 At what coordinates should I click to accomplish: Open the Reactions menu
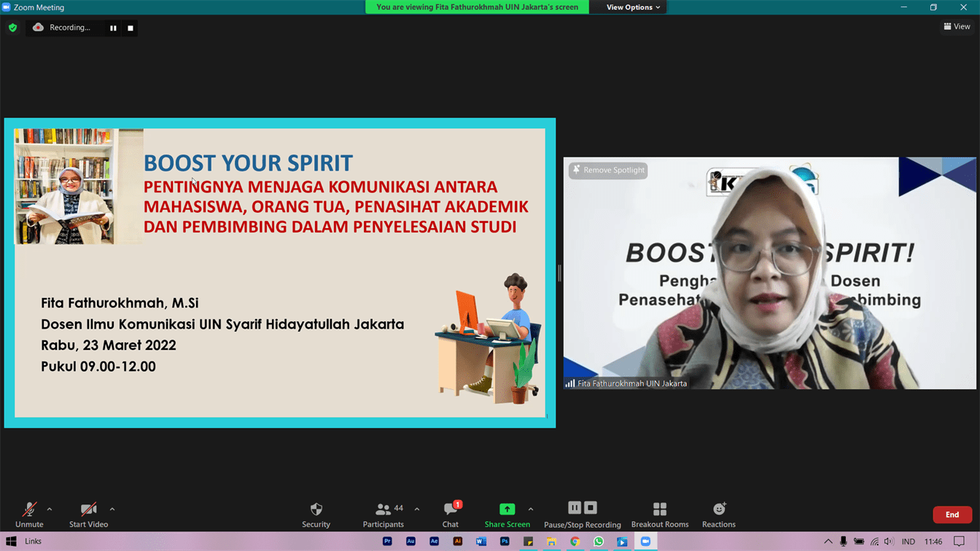[x=719, y=514]
